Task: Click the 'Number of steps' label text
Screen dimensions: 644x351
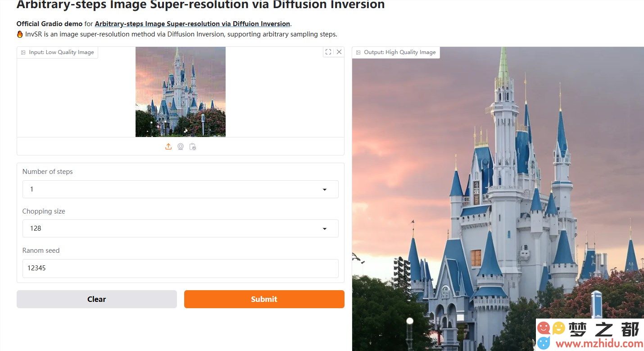Action: (x=47, y=172)
